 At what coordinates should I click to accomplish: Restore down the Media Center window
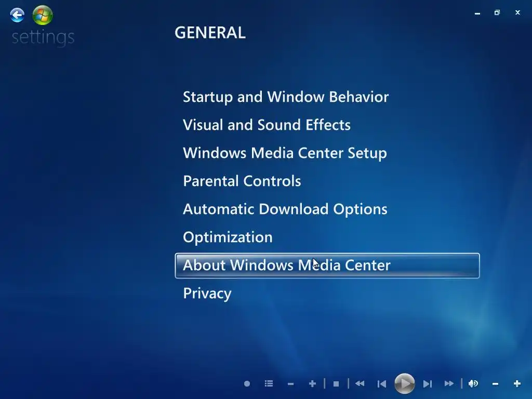[497, 12]
